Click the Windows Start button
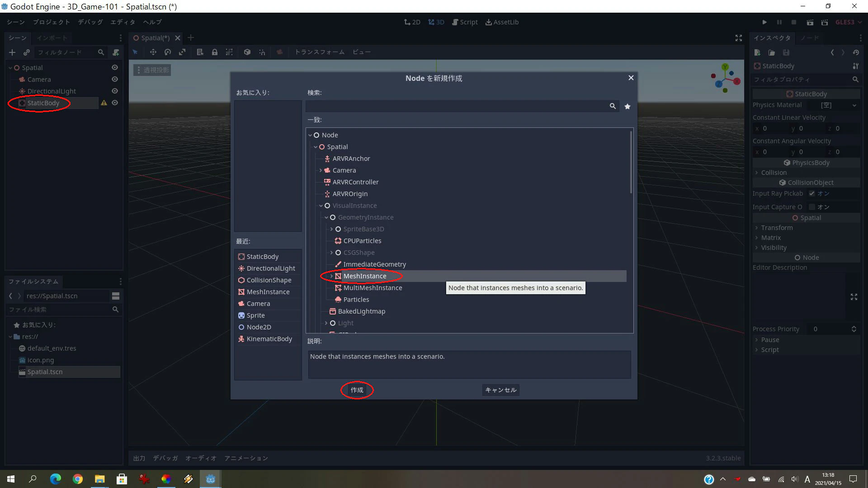 click(x=11, y=479)
